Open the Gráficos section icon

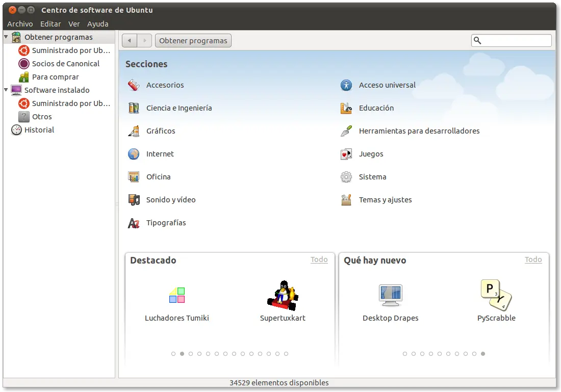pos(134,131)
